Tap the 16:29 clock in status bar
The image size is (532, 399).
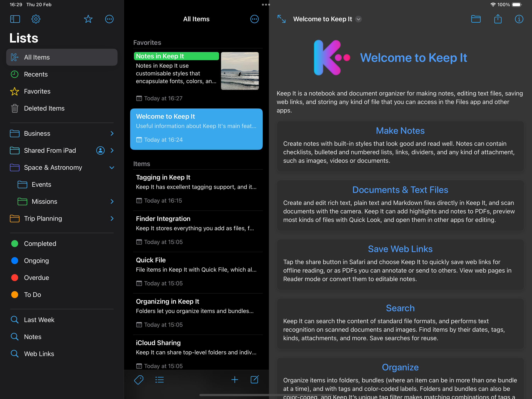16,5
